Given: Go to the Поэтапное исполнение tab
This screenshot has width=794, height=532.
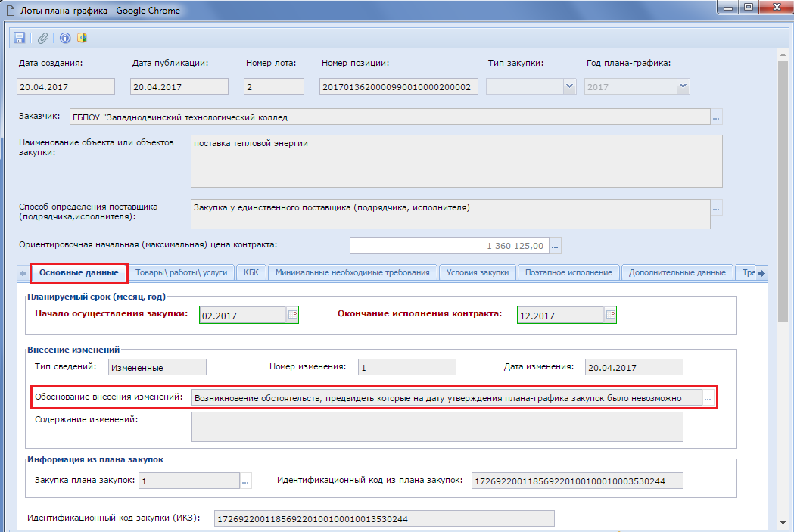Looking at the screenshot, I should point(568,272).
